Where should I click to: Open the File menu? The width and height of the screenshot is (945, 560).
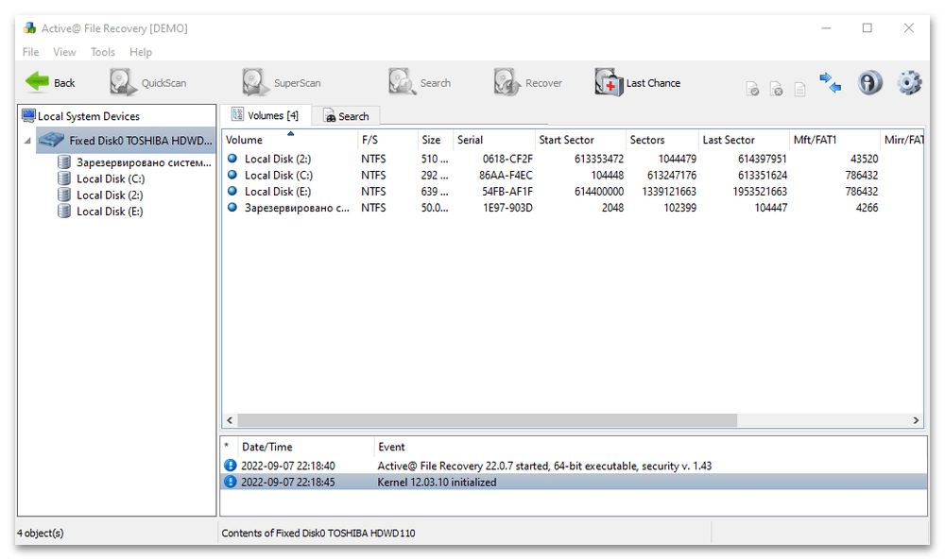pos(30,52)
